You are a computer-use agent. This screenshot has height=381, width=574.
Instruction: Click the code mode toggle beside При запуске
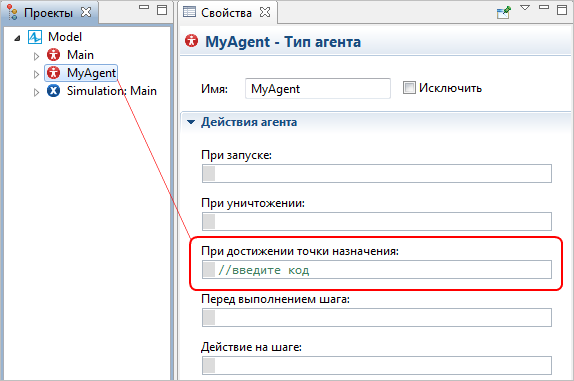pyautogui.click(x=209, y=173)
